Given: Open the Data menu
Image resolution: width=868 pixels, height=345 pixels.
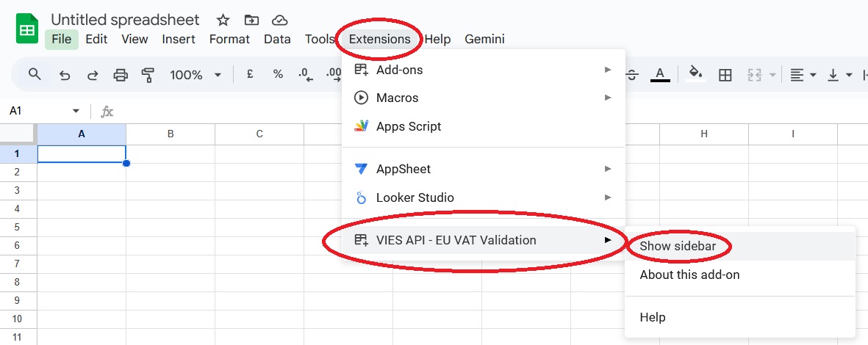Looking at the screenshot, I should [x=277, y=39].
